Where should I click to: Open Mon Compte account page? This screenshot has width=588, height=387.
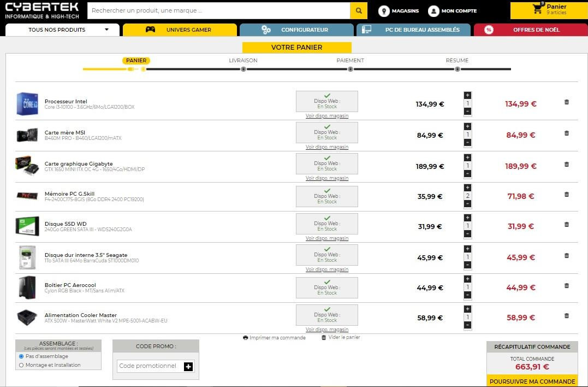pyautogui.click(x=452, y=11)
